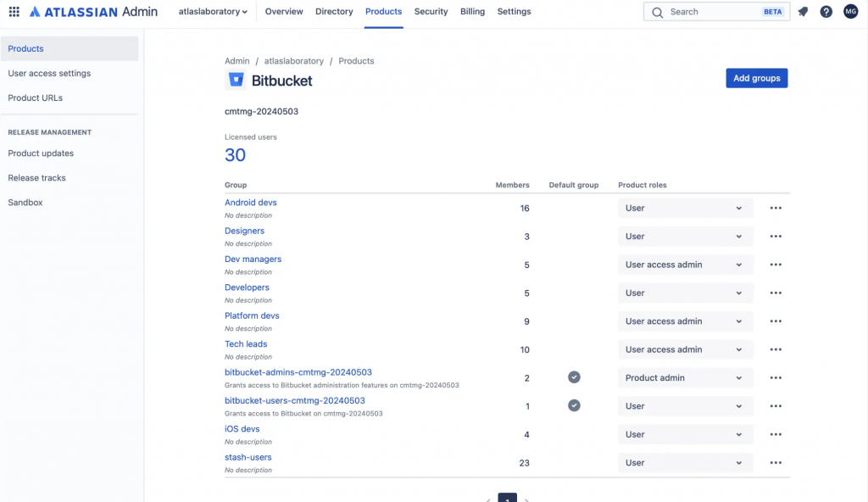Open Release tracks in the sidebar

coord(36,178)
